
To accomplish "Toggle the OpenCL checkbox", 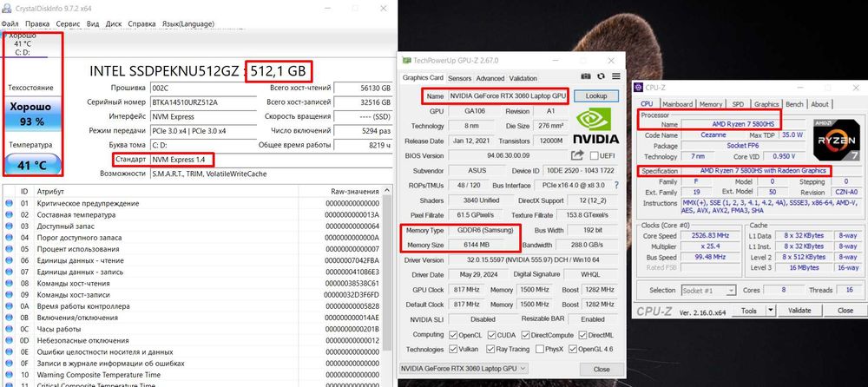I will (453, 335).
